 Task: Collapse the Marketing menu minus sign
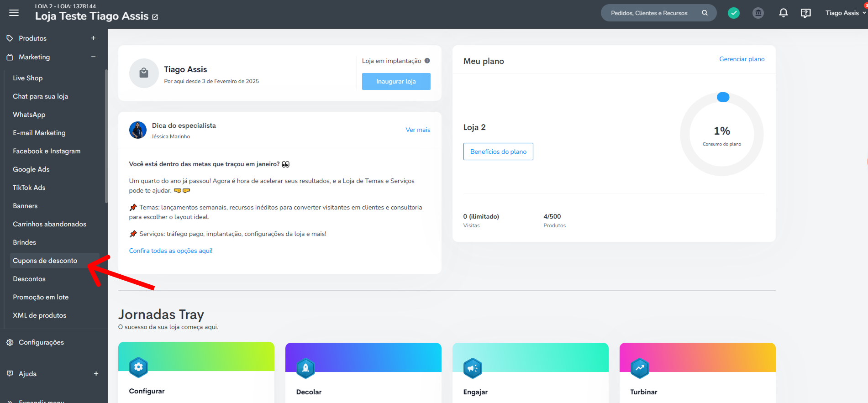pyautogui.click(x=93, y=57)
